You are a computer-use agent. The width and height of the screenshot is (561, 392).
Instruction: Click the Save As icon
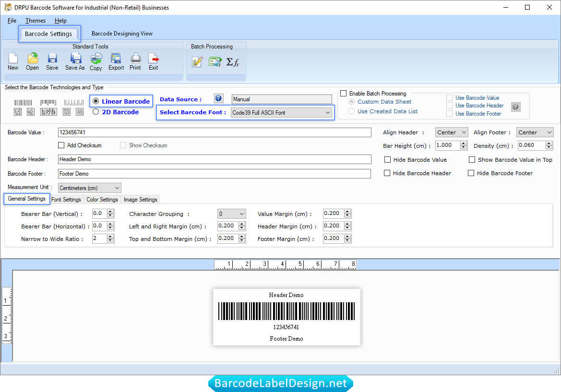click(75, 61)
